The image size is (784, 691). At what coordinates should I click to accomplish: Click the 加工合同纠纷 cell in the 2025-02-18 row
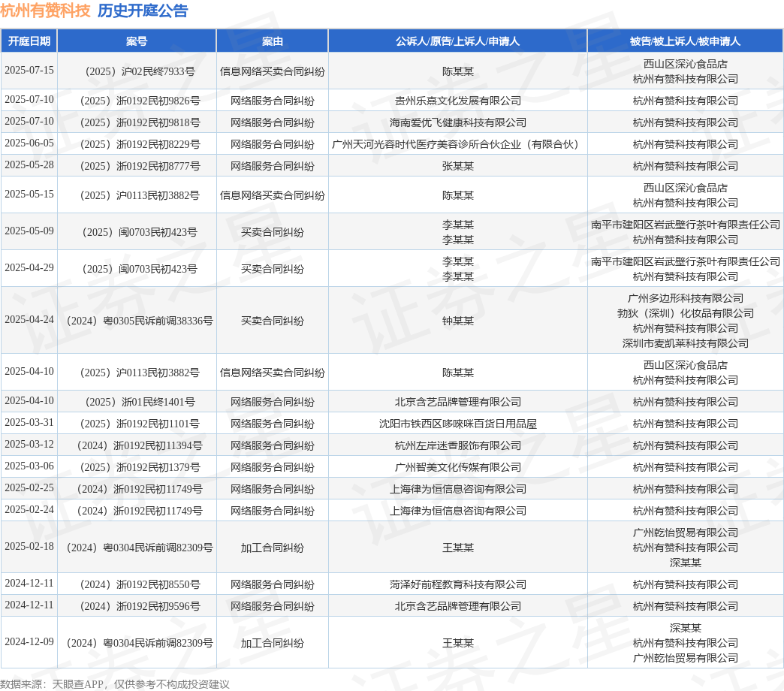click(272, 548)
